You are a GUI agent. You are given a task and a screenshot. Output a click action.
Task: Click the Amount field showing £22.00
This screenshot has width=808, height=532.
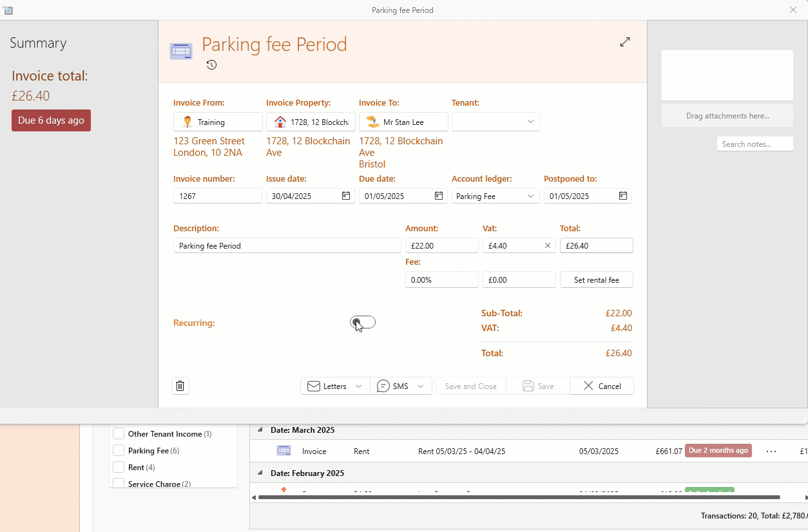click(442, 245)
